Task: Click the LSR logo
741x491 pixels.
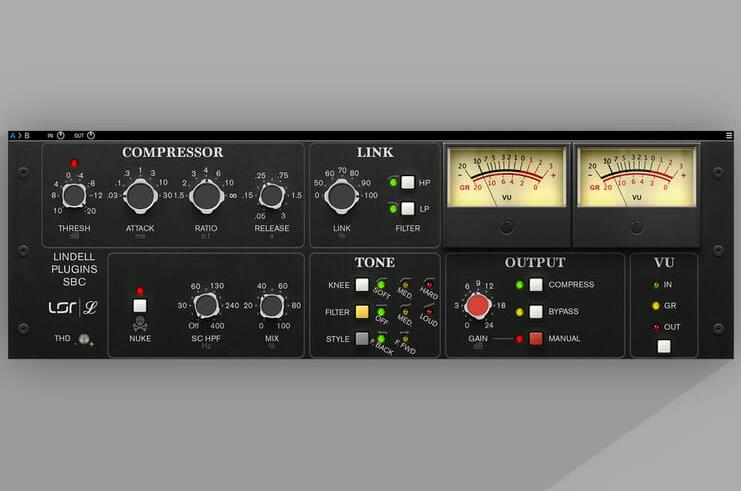Action: (62, 308)
